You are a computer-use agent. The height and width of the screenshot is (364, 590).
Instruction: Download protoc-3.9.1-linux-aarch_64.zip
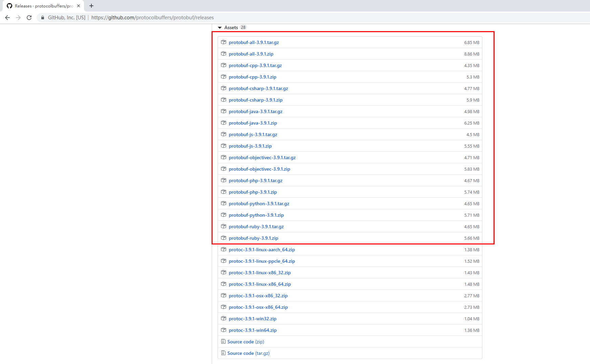[262, 250]
